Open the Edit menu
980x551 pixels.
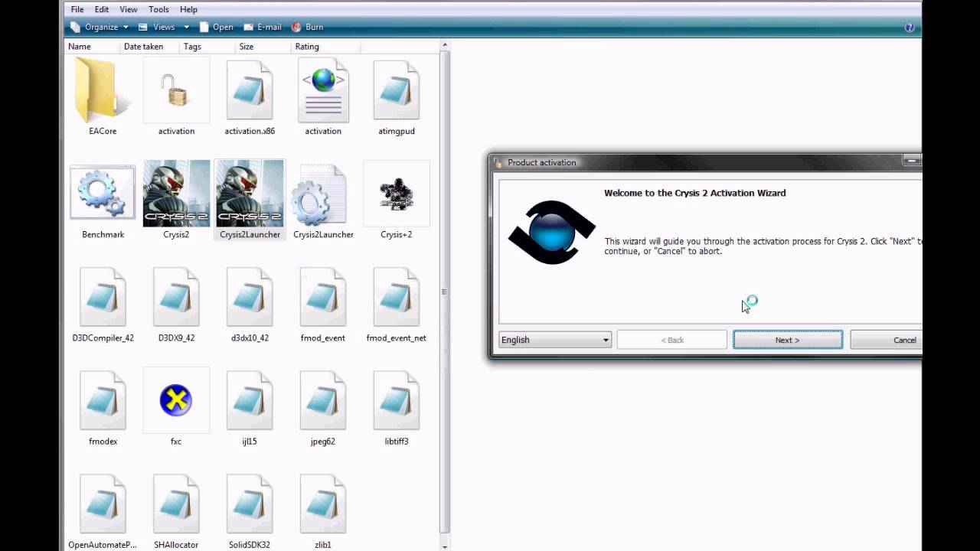(x=102, y=9)
